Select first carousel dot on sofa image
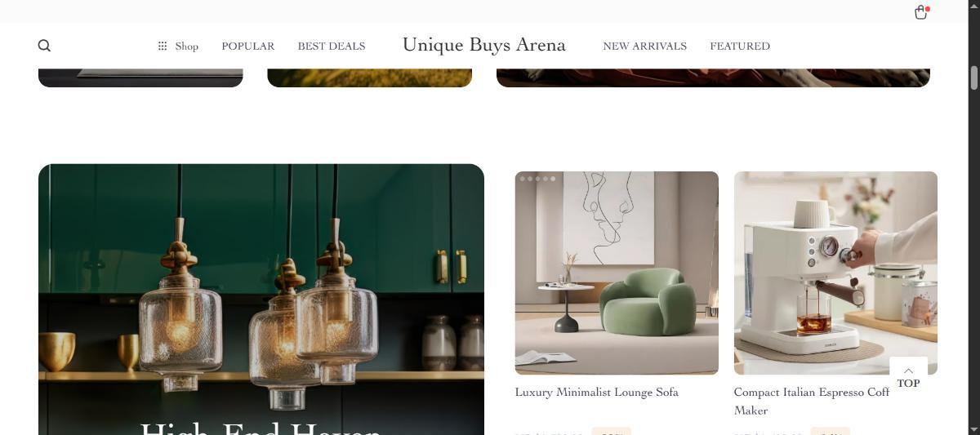The image size is (980, 435). (523, 179)
